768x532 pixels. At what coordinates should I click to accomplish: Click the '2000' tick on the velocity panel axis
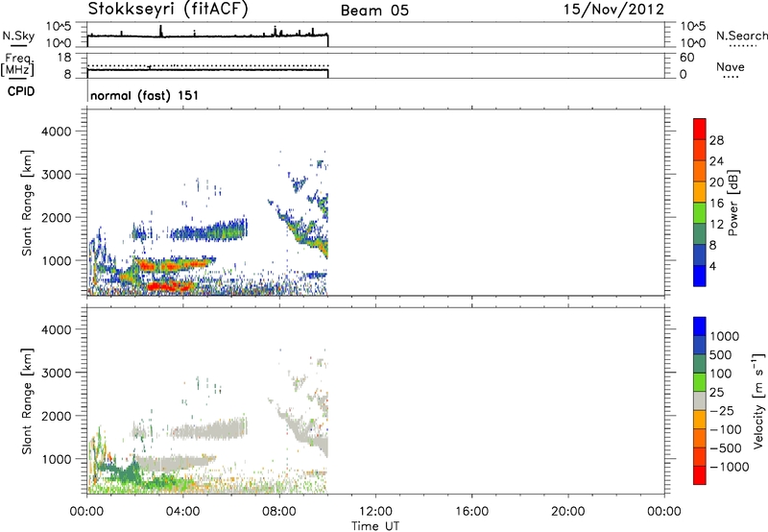[57, 416]
